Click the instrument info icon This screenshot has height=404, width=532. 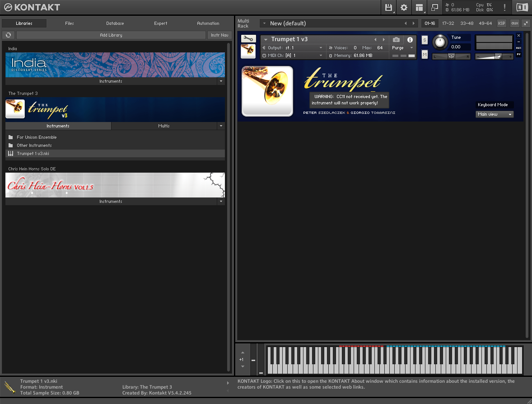point(410,40)
